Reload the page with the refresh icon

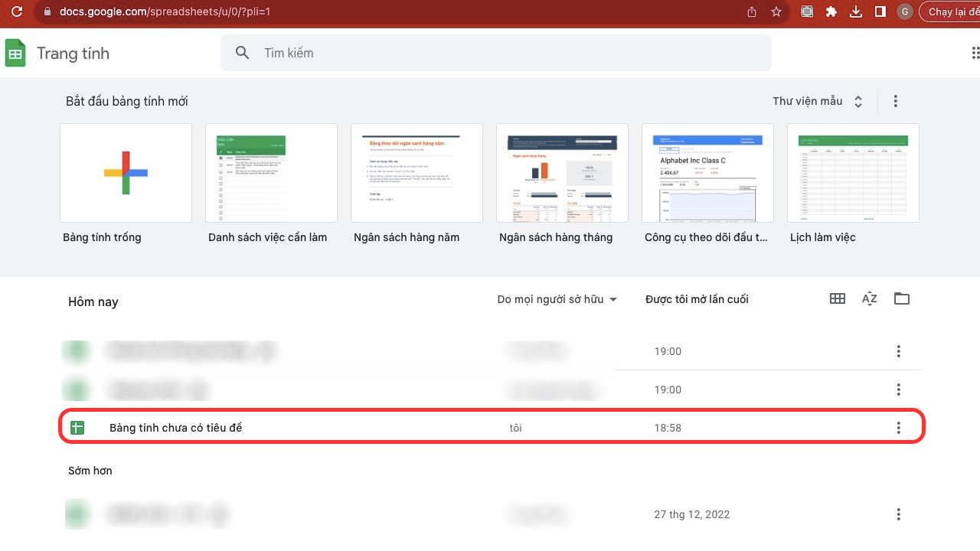17,11
